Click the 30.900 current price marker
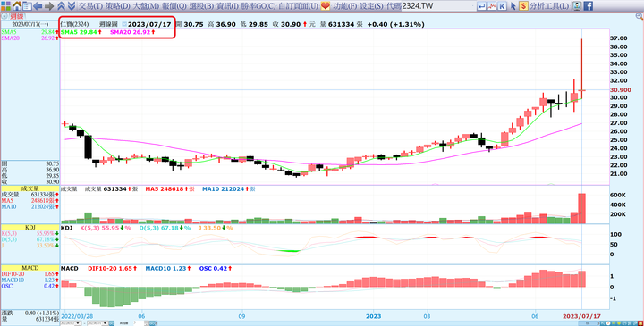 click(621, 90)
